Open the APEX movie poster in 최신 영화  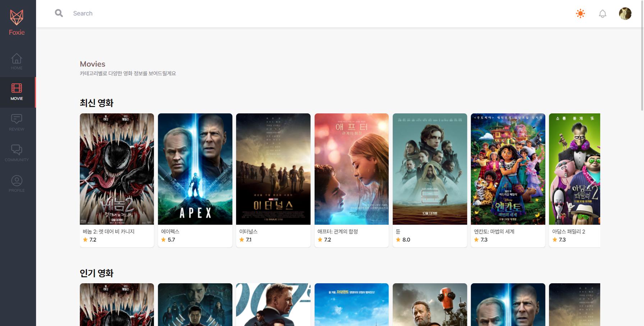[195, 169]
